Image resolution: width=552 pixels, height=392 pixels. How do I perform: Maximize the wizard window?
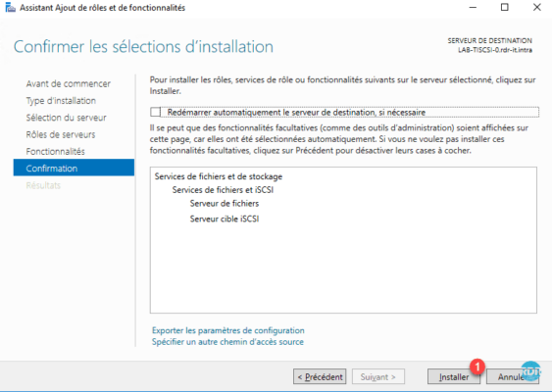(505, 8)
